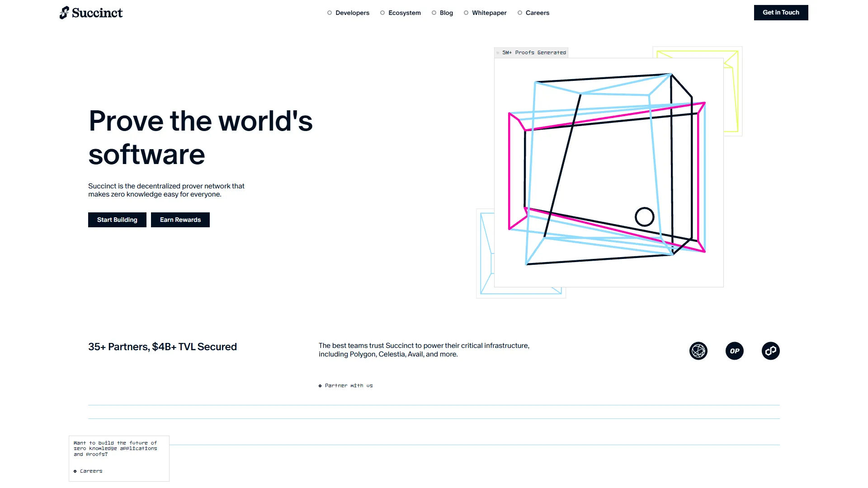The height and width of the screenshot is (488, 868).
Task: Select Careers in the top navigation
Action: tap(537, 13)
